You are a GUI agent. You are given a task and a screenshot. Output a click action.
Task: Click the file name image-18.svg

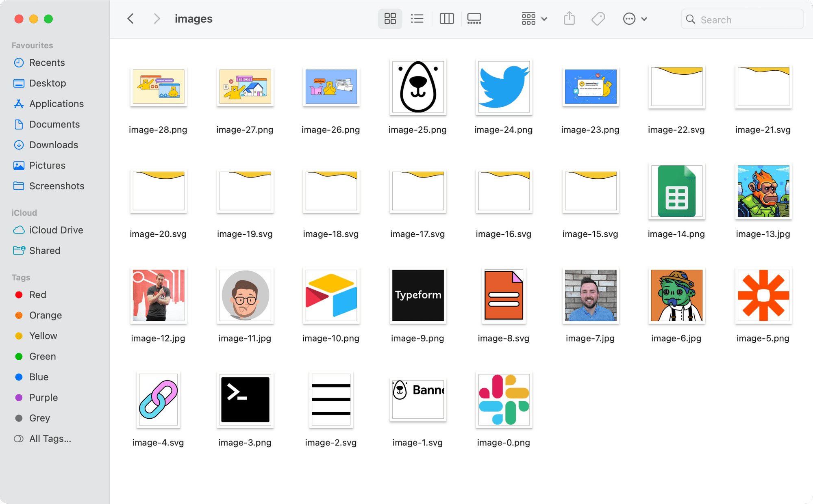(331, 234)
